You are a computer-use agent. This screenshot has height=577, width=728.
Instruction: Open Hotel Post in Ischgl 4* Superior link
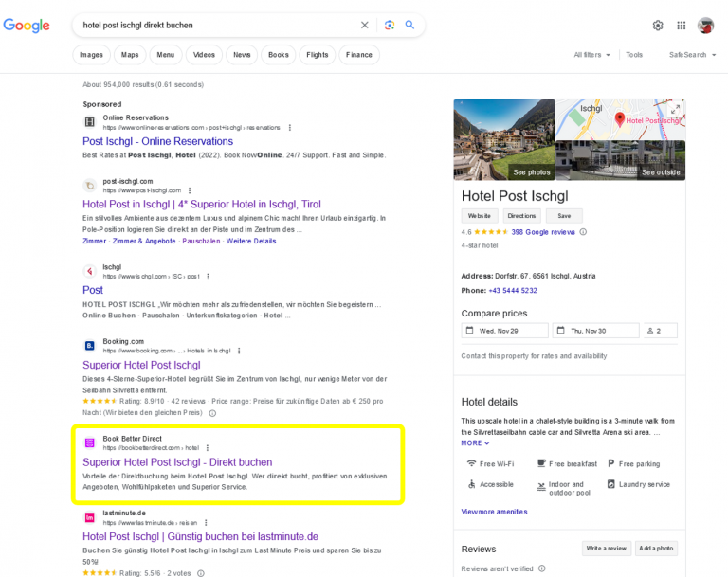point(202,205)
